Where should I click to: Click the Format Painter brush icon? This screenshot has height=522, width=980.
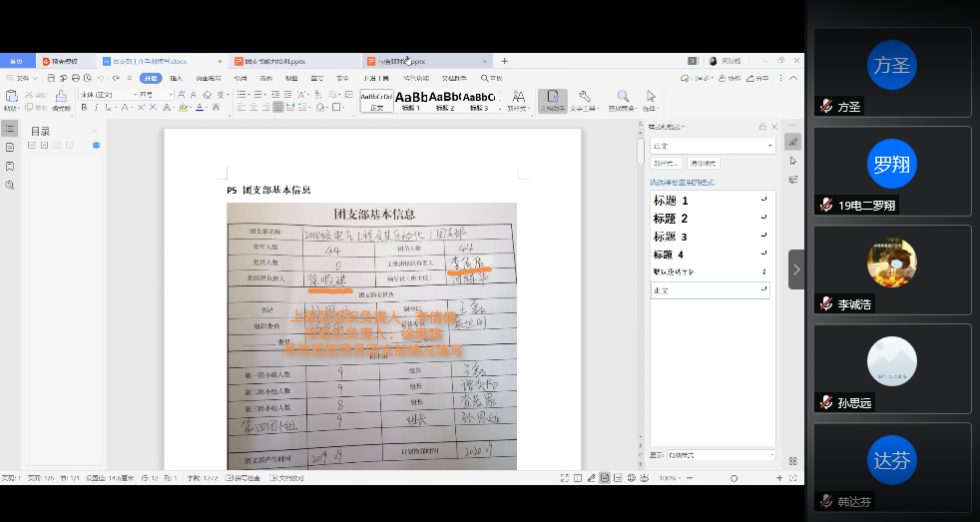point(61,99)
